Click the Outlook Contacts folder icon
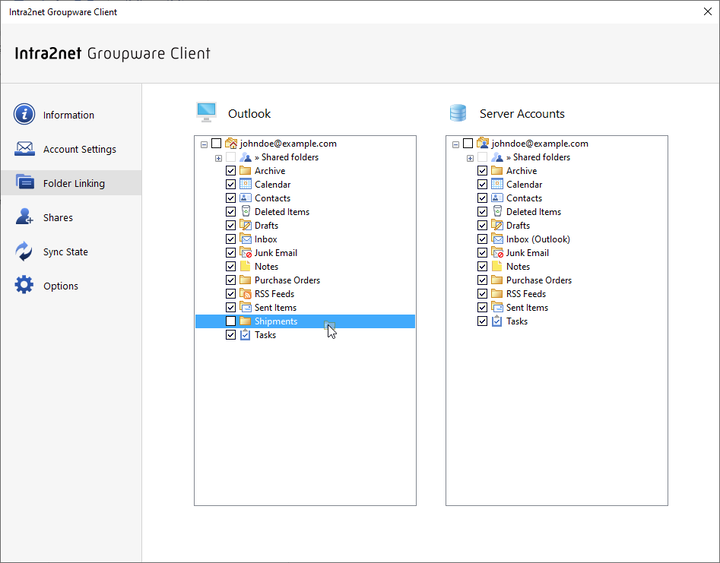Image resolution: width=720 pixels, height=563 pixels. (x=246, y=198)
